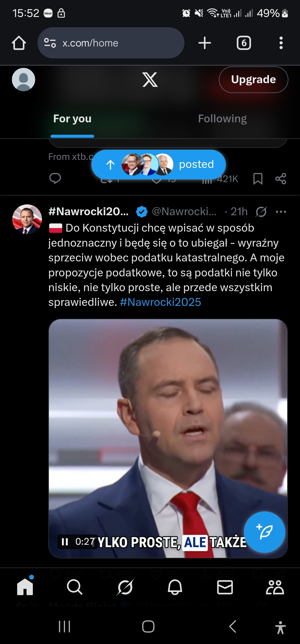
Task: Pause the playing video
Action: tap(65, 542)
